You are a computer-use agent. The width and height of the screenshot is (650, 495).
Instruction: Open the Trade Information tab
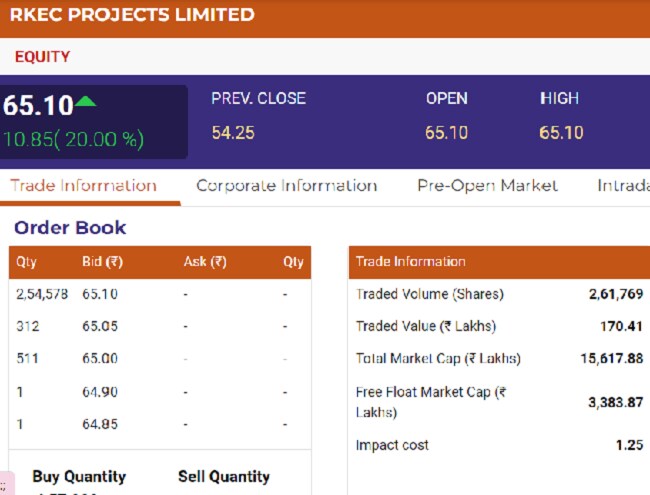(x=83, y=185)
